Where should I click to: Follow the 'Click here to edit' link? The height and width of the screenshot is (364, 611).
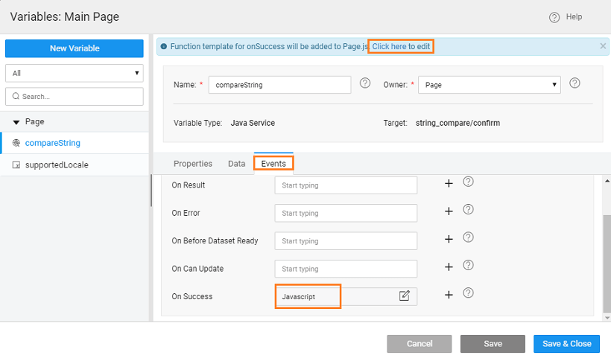pyautogui.click(x=401, y=46)
